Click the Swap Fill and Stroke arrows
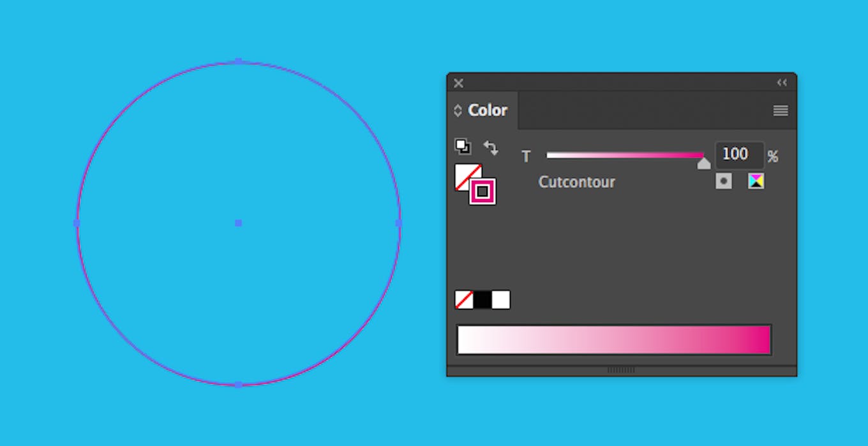 (x=490, y=148)
